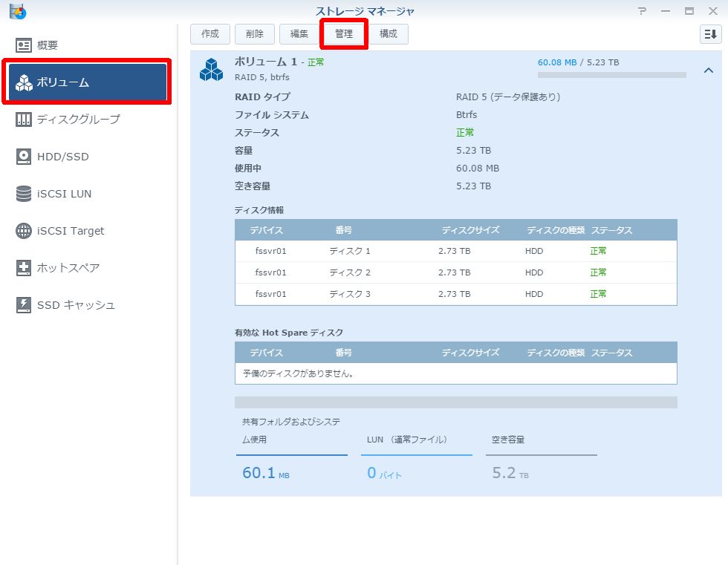Click the sort order button at top right
This screenshot has width=728, height=565.
[710, 34]
